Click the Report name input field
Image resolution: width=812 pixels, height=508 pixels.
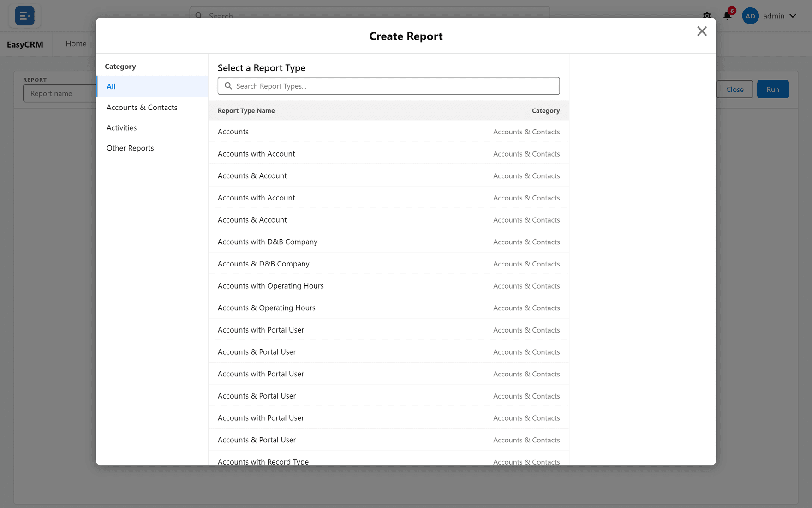click(x=60, y=93)
